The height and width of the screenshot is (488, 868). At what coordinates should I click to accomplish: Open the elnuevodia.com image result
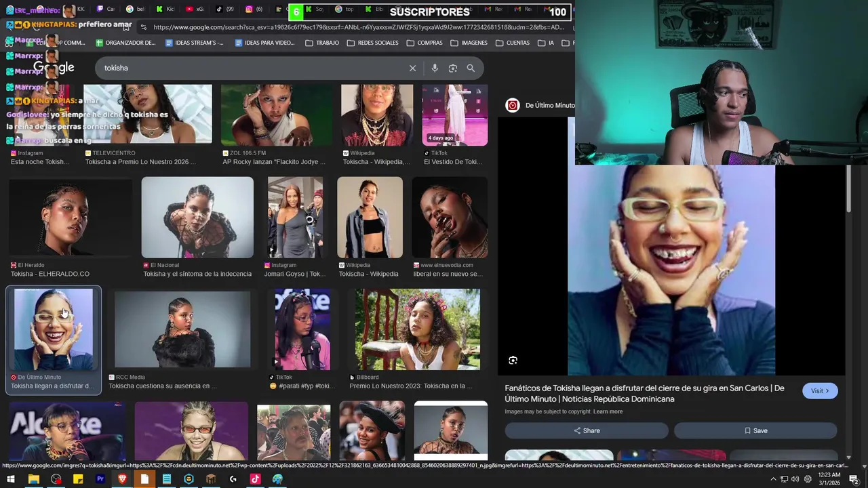pyautogui.click(x=450, y=218)
